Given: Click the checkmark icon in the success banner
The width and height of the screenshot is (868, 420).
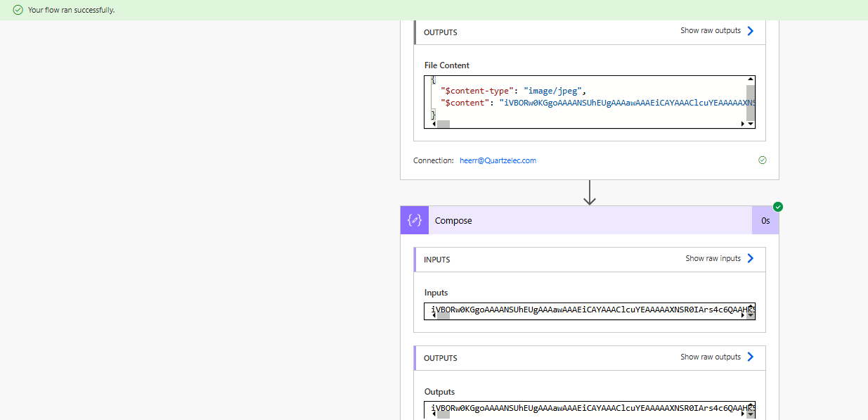Looking at the screenshot, I should (x=17, y=11).
